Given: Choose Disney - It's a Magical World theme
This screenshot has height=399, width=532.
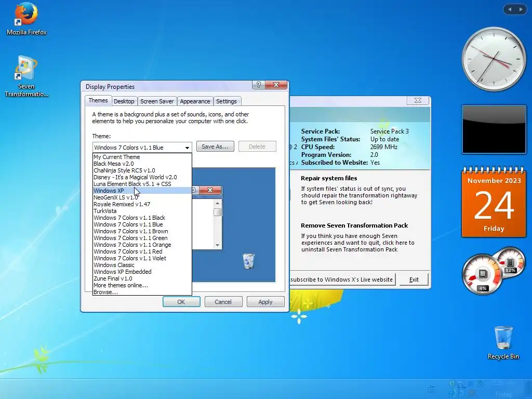Looking at the screenshot, I should tap(142, 177).
